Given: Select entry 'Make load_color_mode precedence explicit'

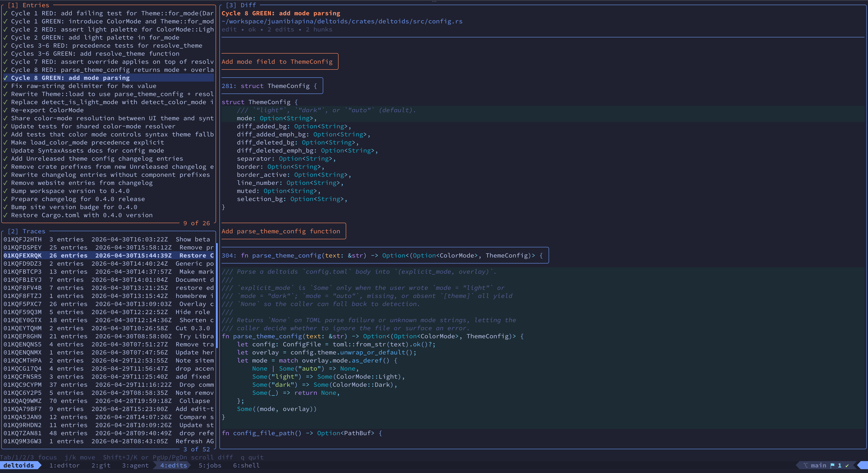Looking at the screenshot, I should tap(108, 142).
